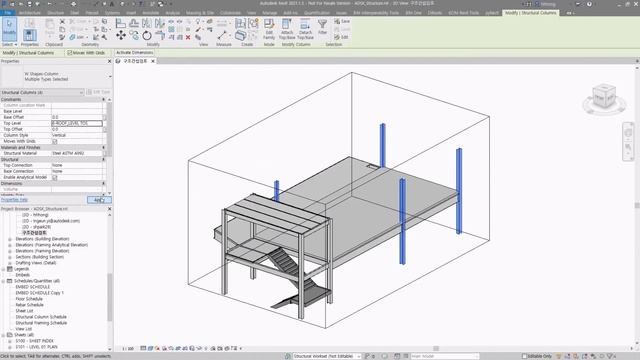640x360 pixels.
Task: Click the Copy tool icon
Action: (x=134, y=36)
